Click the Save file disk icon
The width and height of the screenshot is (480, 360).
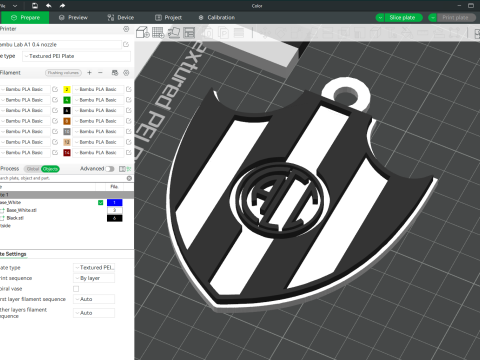[35, 6]
